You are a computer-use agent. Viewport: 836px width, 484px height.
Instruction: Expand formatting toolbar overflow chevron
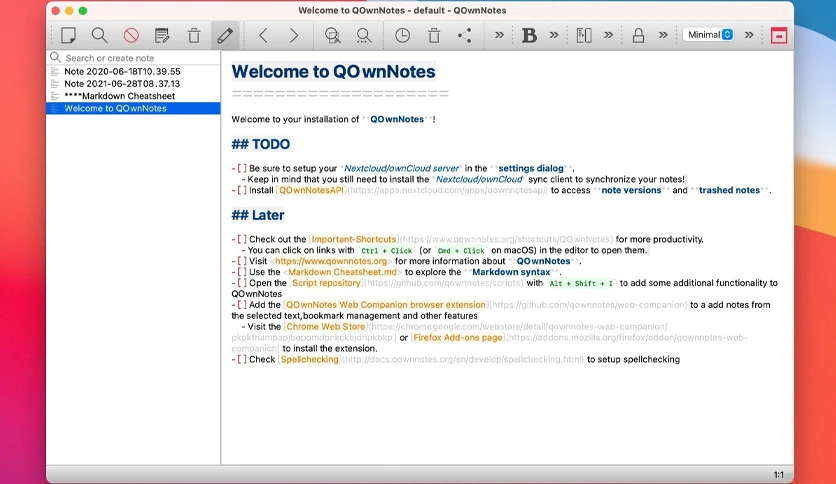(x=554, y=35)
